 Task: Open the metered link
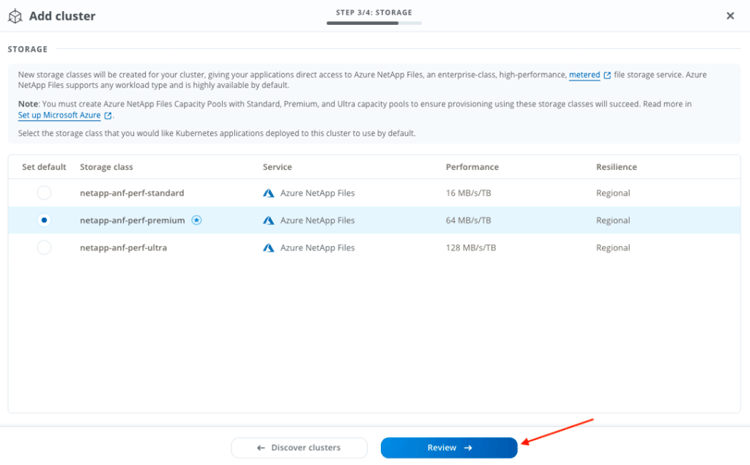pyautogui.click(x=584, y=75)
